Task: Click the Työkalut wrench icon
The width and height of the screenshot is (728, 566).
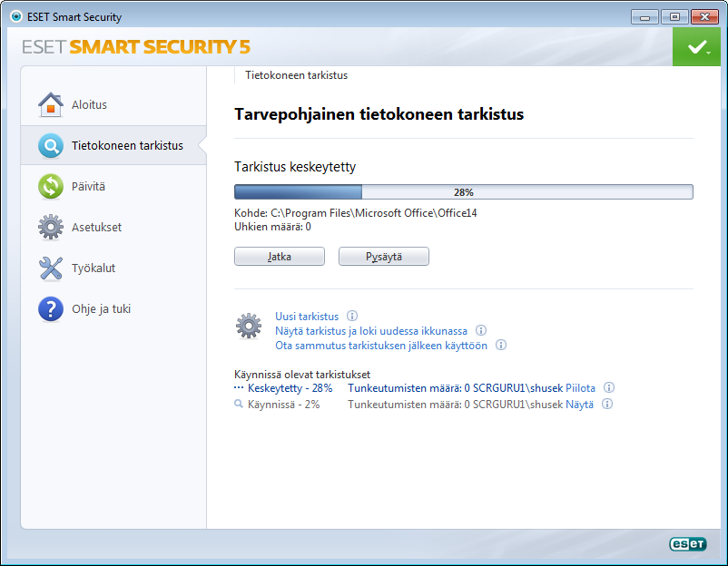Action: click(51, 268)
